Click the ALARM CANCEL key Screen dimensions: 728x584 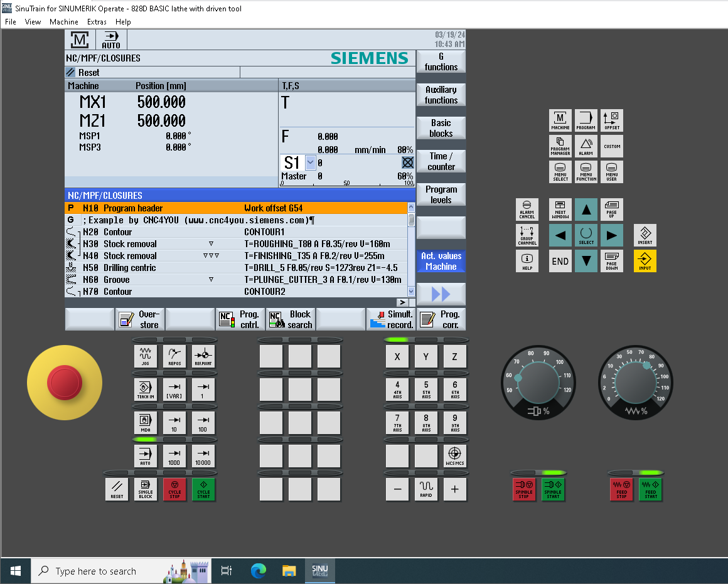(527, 210)
